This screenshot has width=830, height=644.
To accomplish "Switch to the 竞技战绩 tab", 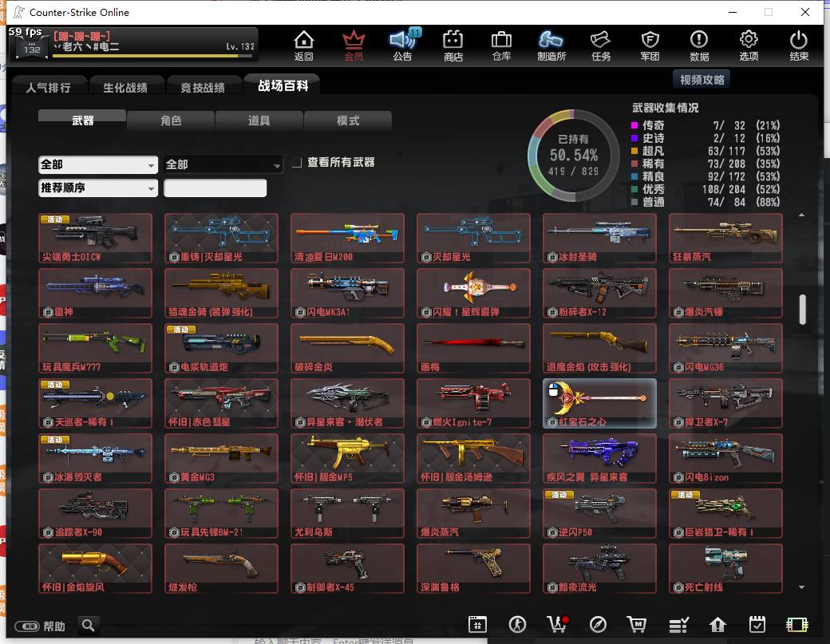I will click(x=203, y=87).
